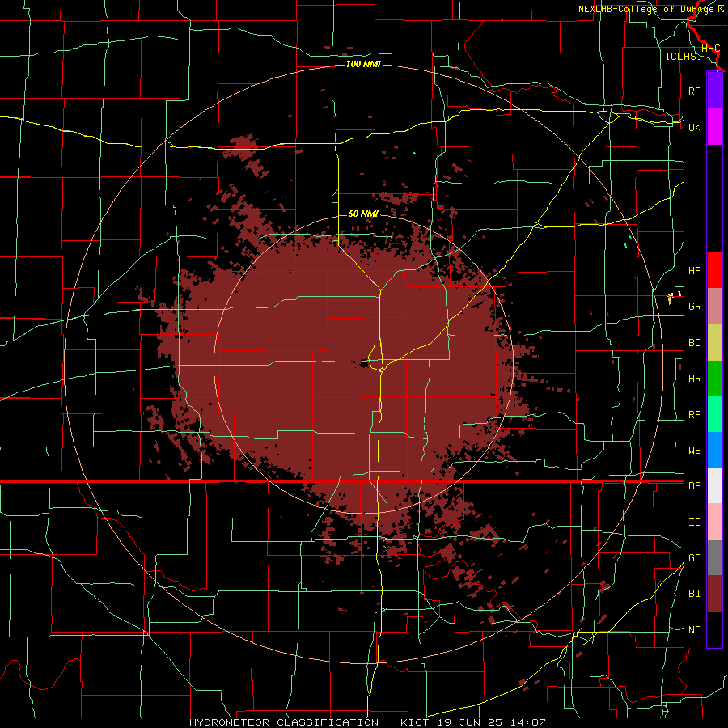Click the blue WS legend swatch

tap(714, 450)
